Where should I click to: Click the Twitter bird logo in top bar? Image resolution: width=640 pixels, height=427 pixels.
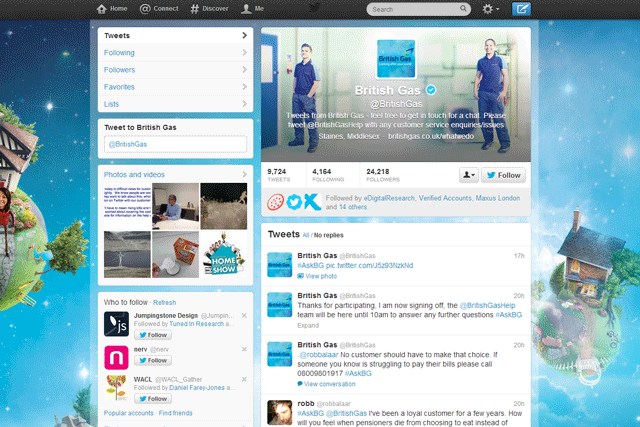click(x=314, y=8)
